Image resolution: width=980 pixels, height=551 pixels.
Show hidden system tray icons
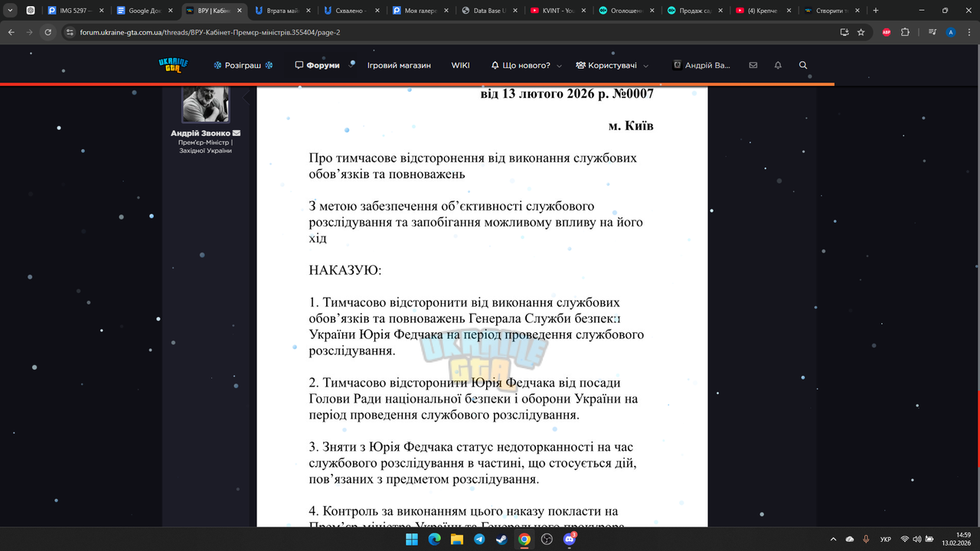tap(833, 540)
